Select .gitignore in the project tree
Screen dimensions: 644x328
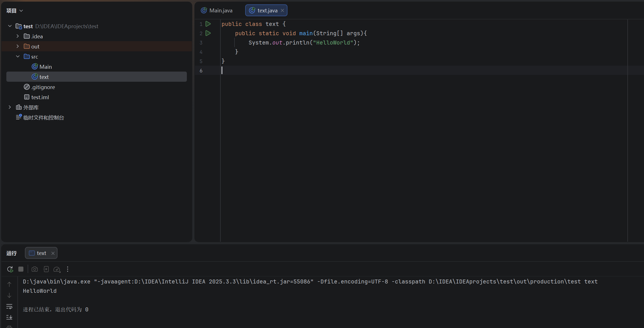[x=96, y=87]
